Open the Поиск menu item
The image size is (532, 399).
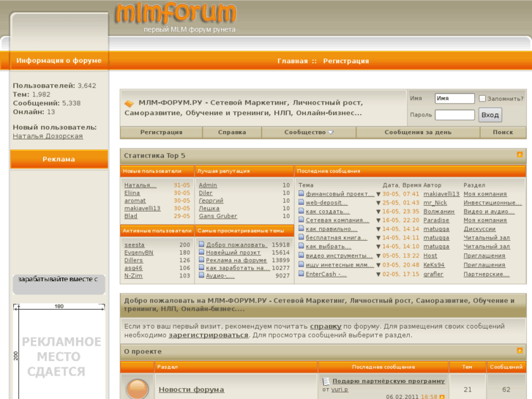click(503, 133)
